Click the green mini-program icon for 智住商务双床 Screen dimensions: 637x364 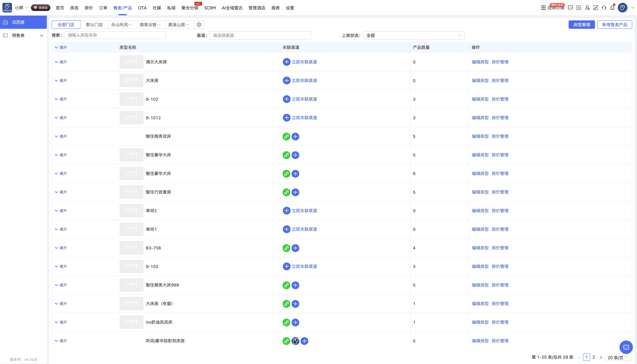click(286, 136)
